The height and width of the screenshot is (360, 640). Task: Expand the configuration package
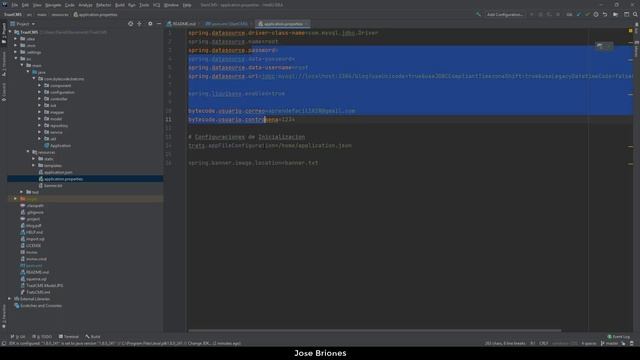(x=40, y=92)
